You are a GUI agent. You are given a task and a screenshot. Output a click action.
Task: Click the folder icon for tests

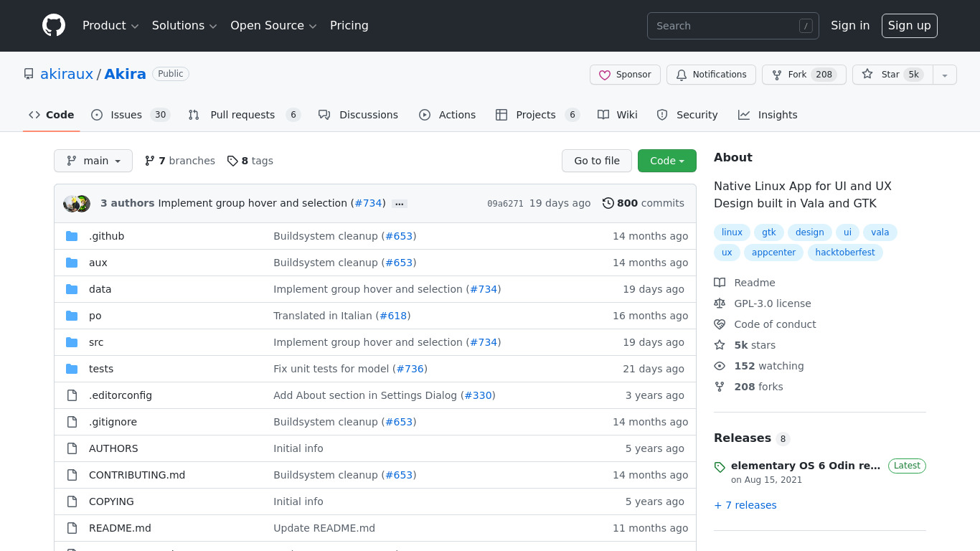pyautogui.click(x=72, y=369)
